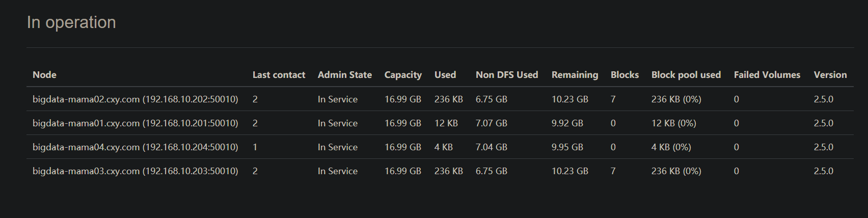Click the Block pool used header
The width and height of the screenshot is (868, 218).
click(686, 75)
